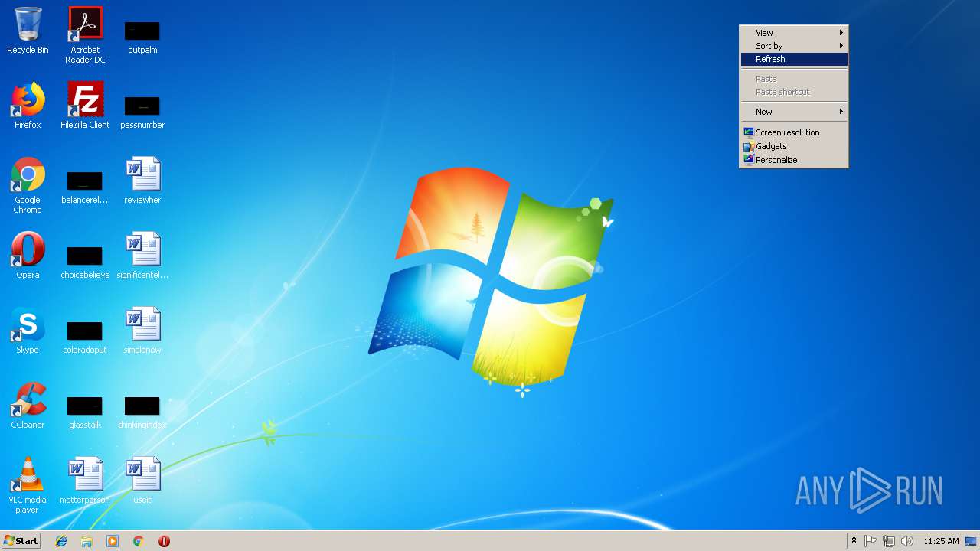
Task: Select the CCleaner desktop shortcut
Action: (28, 406)
